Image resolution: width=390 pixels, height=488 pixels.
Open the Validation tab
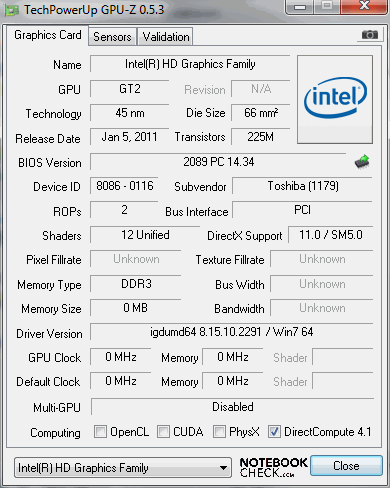point(166,37)
